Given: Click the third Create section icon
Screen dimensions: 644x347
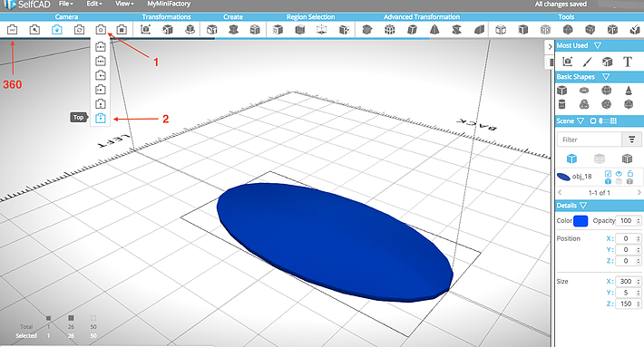Looking at the screenshot, I should [255, 30].
